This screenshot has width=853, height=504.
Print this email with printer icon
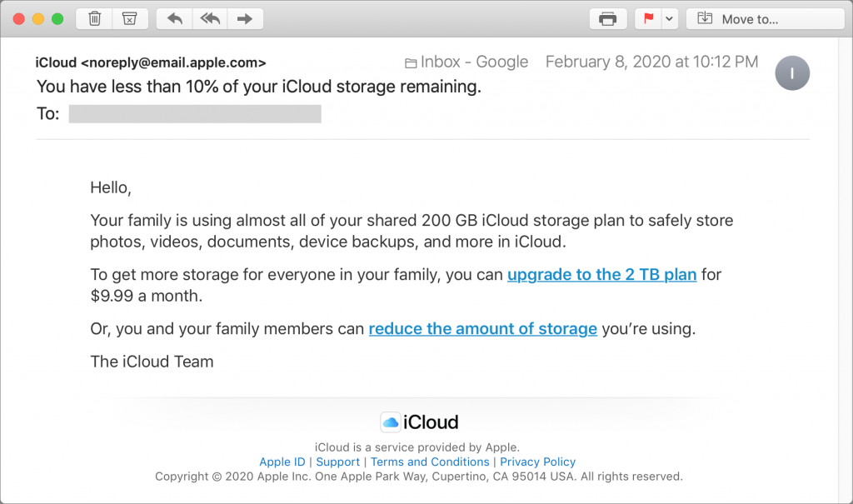click(x=608, y=18)
